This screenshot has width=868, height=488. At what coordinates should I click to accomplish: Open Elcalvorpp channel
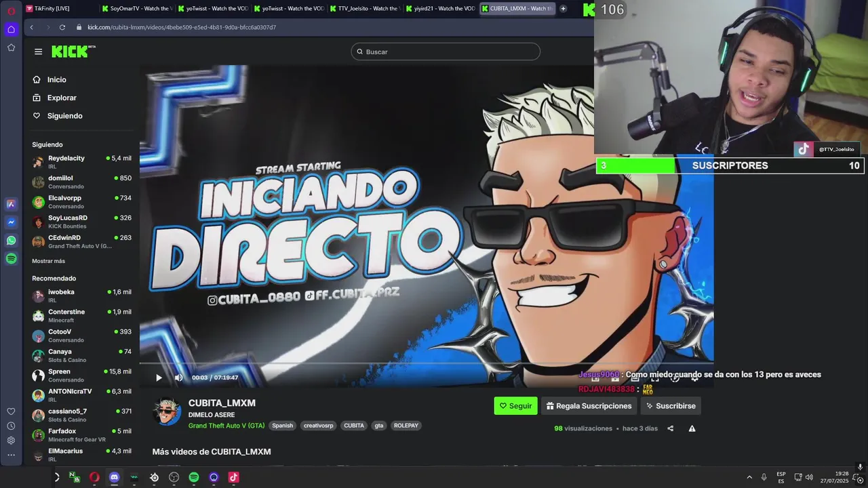pos(81,201)
